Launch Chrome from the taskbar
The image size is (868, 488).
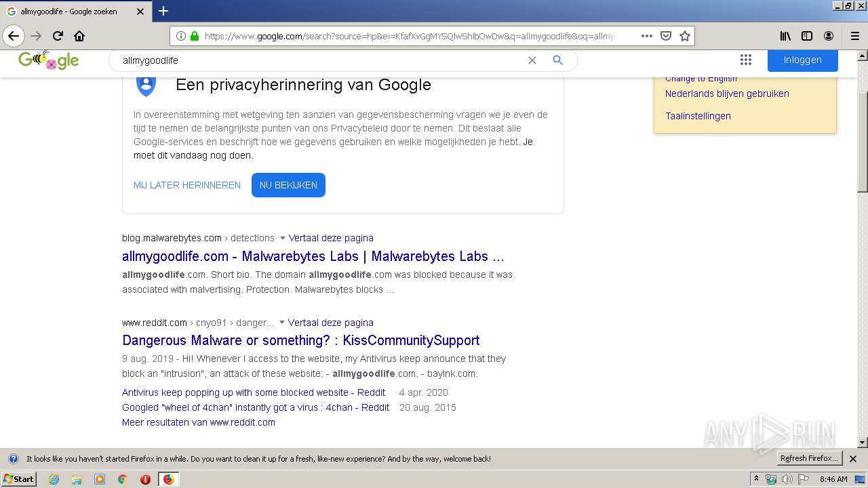pos(123,479)
